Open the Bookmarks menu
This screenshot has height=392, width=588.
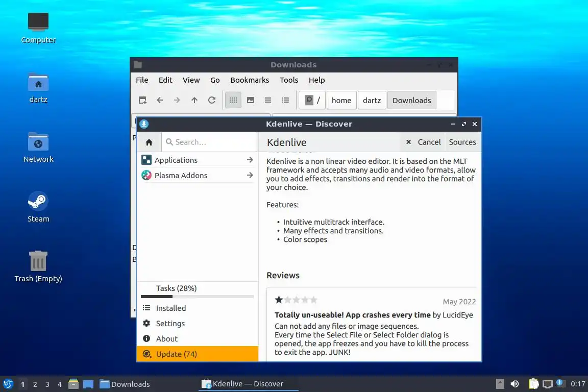tap(250, 80)
